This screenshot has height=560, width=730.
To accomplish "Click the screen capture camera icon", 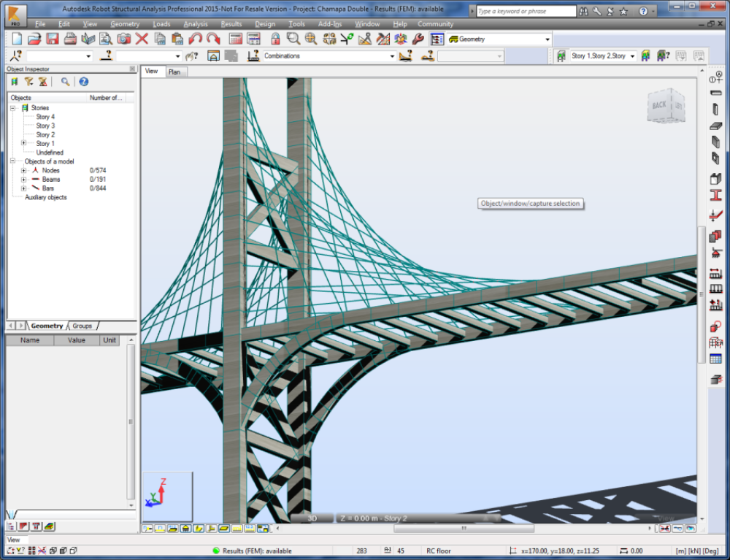I will point(124,39).
